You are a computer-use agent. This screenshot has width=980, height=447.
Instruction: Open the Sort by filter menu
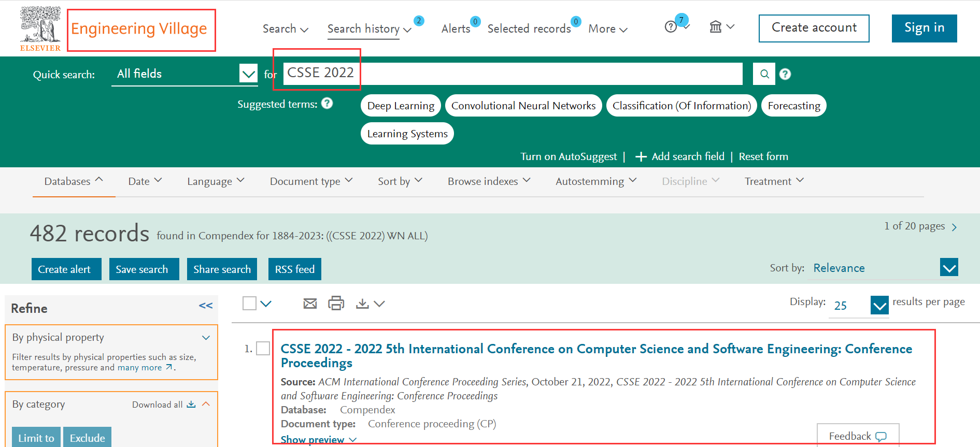click(400, 181)
